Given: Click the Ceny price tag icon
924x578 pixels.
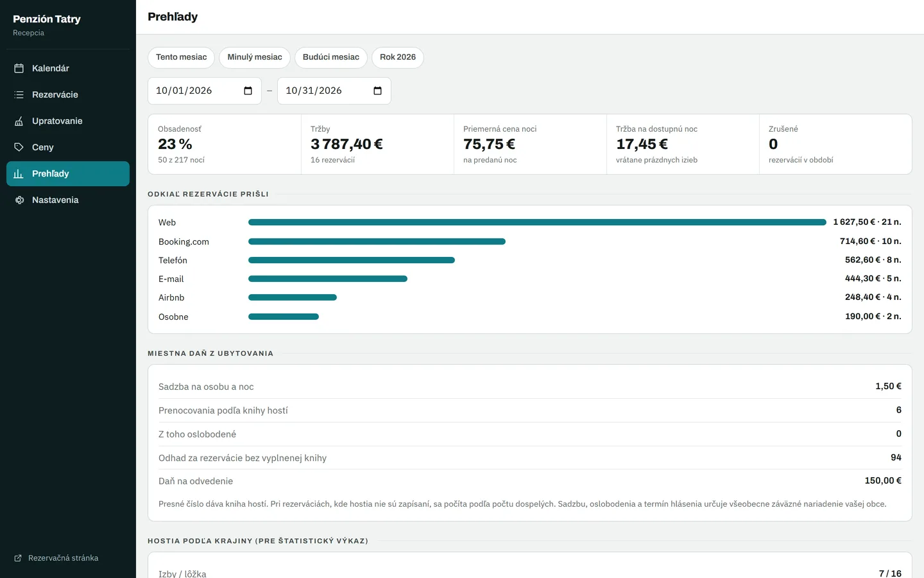Looking at the screenshot, I should (19, 147).
